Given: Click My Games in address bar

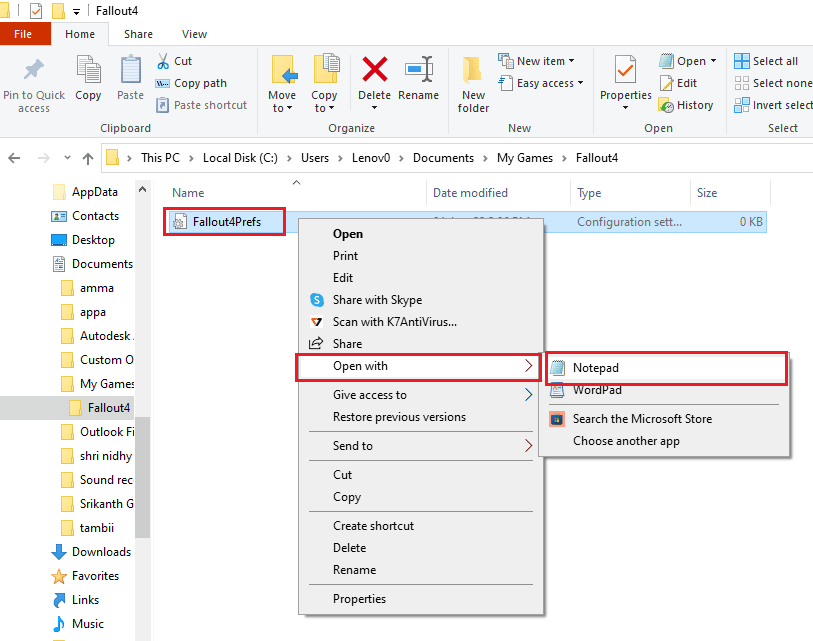Looking at the screenshot, I should pos(525,158).
